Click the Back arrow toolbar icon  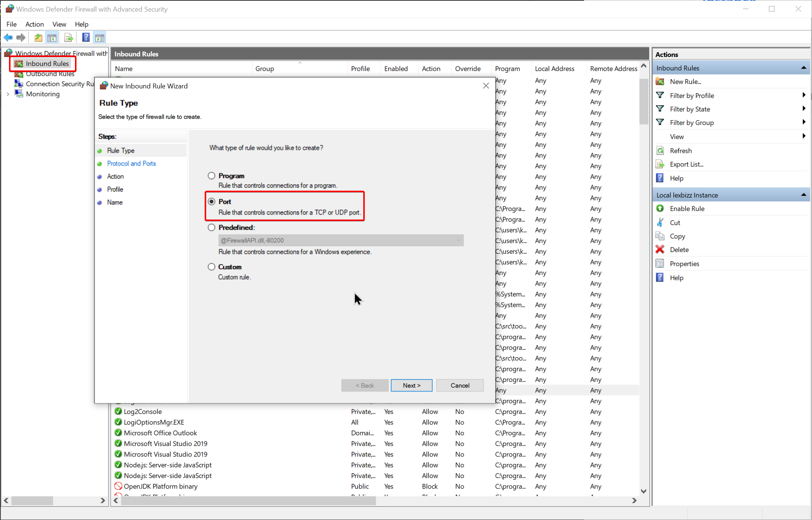8,37
